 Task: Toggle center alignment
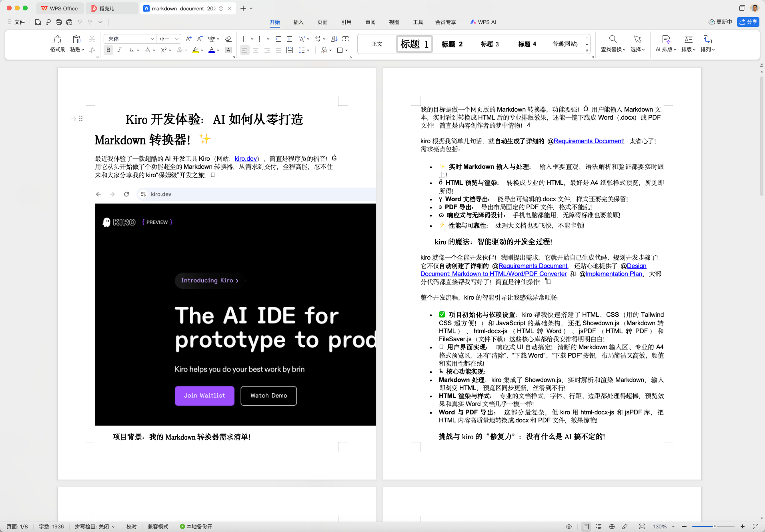tap(256, 50)
